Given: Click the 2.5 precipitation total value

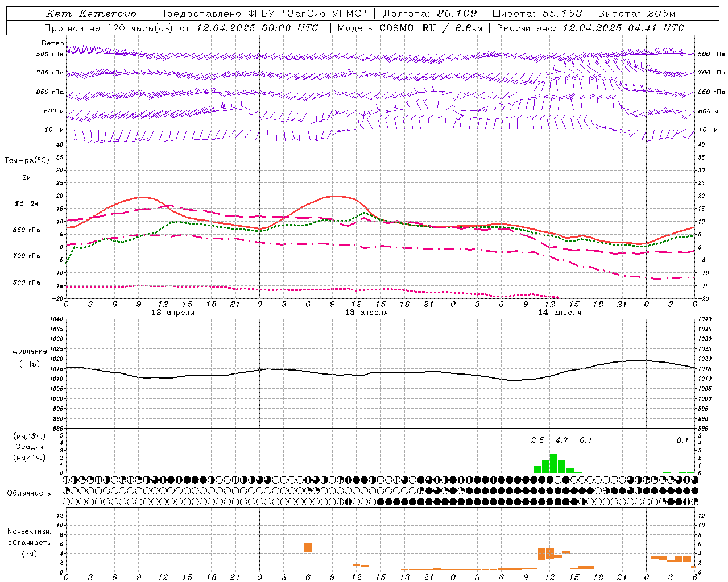Looking at the screenshot, I should pos(537,440).
